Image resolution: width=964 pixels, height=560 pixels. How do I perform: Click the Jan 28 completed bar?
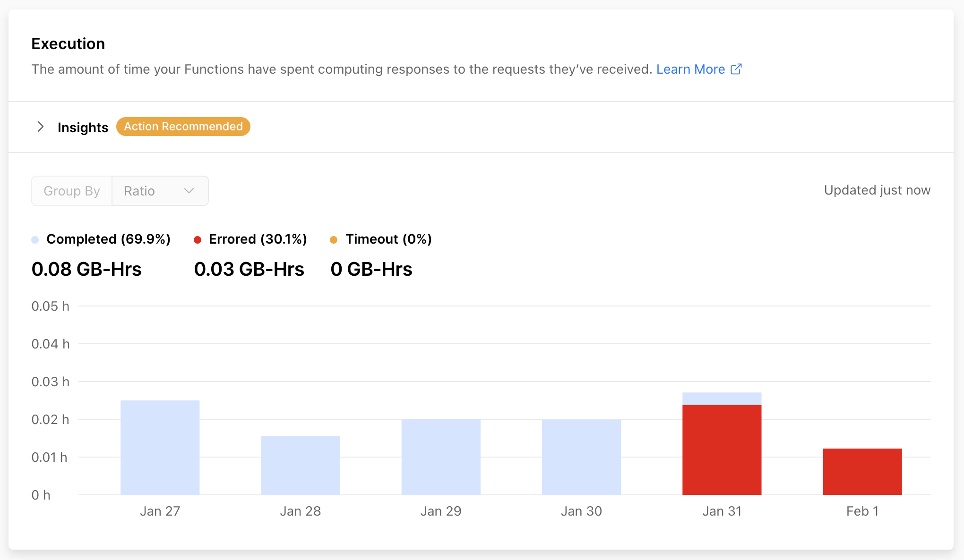301,465
